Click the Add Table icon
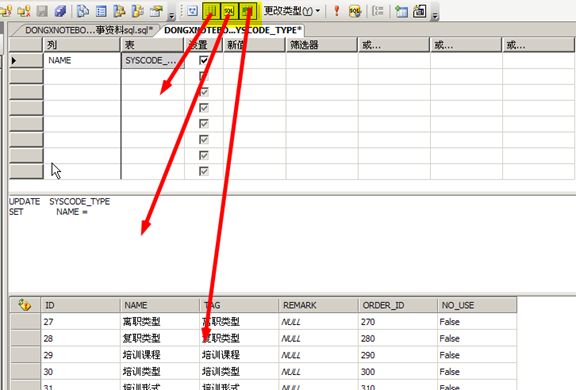Image resolution: width=576 pixels, height=390 pixels. [401, 11]
